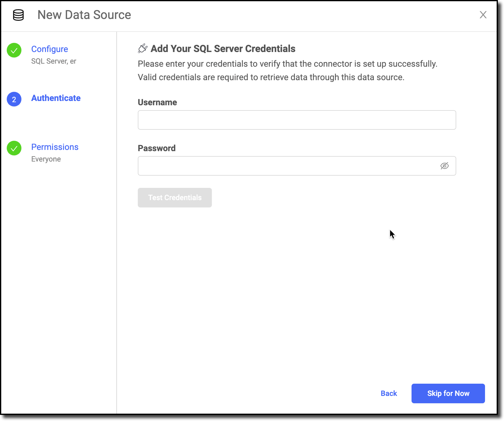Focus the Username input field
The width and height of the screenshot is (504, 421).
(x=296, y=120)
